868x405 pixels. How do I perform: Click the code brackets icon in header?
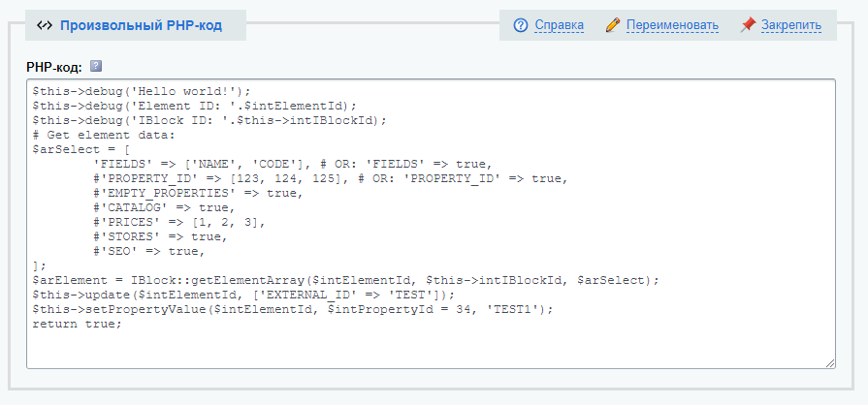(44, 25)
